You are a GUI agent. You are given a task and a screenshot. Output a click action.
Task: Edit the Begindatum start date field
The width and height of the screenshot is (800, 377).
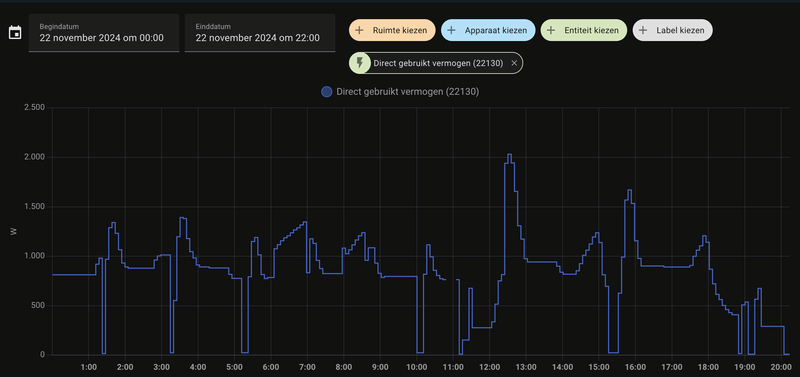[104, 33]
